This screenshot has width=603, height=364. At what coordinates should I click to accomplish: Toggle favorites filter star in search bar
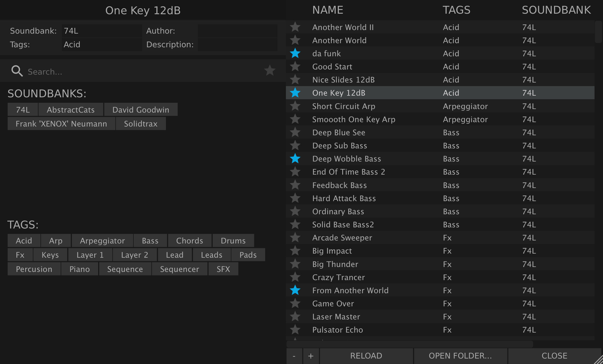coord(270,71)
